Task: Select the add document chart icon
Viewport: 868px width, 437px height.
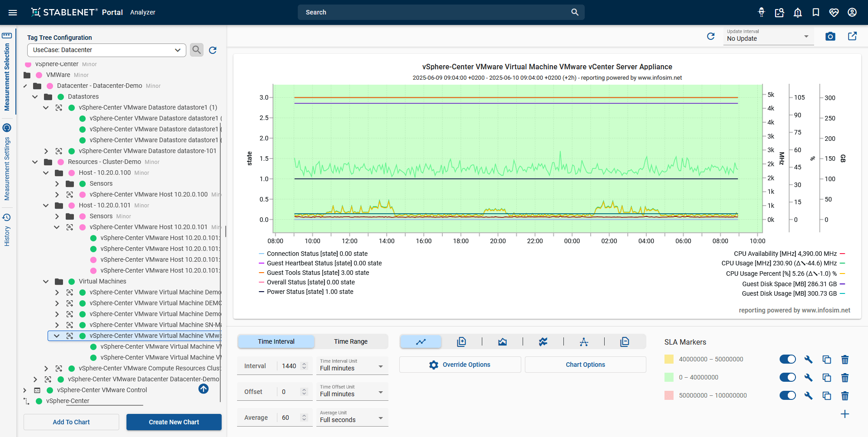Action: [x=461, y=341]
